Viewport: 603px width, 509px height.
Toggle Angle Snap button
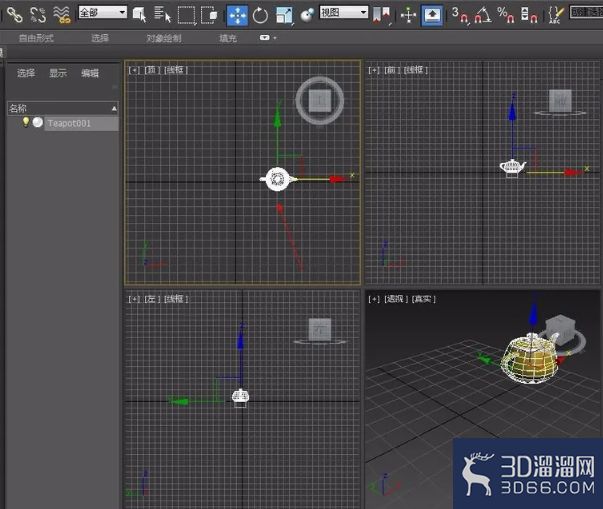coord(483,15)
